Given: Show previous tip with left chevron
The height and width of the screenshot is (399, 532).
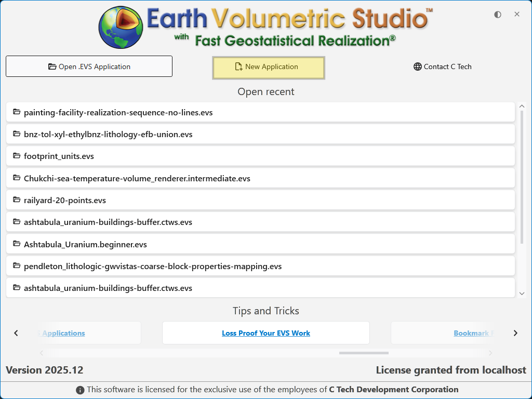Looking at the screenshot, I should (x=16, y=333).
